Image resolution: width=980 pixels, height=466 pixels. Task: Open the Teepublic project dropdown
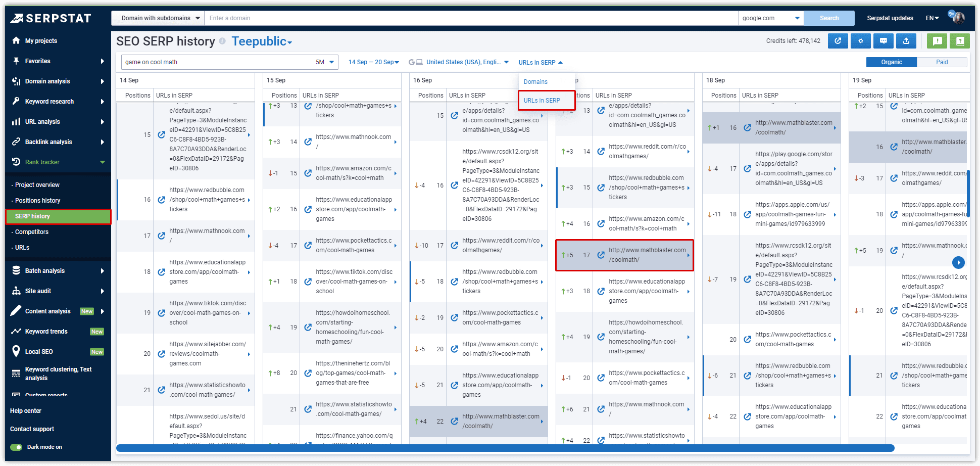[x=262, y=41]
